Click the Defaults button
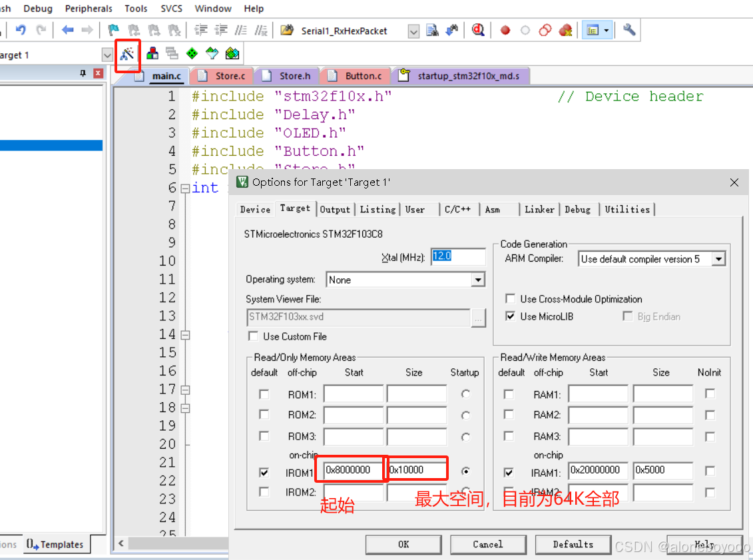Screen dimensions: 753x560 pyautogui.click(x=573, y=545)
